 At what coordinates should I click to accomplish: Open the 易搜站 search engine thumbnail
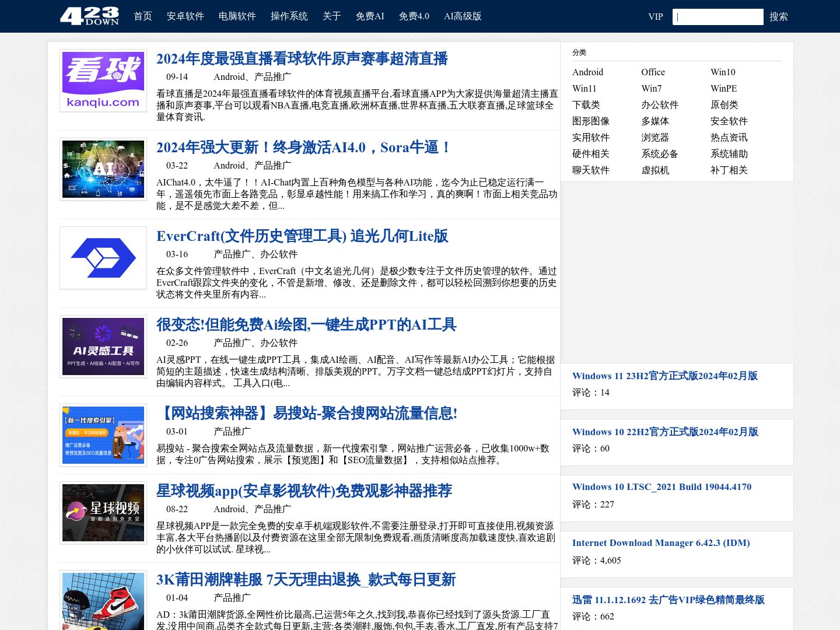[103, 435]
